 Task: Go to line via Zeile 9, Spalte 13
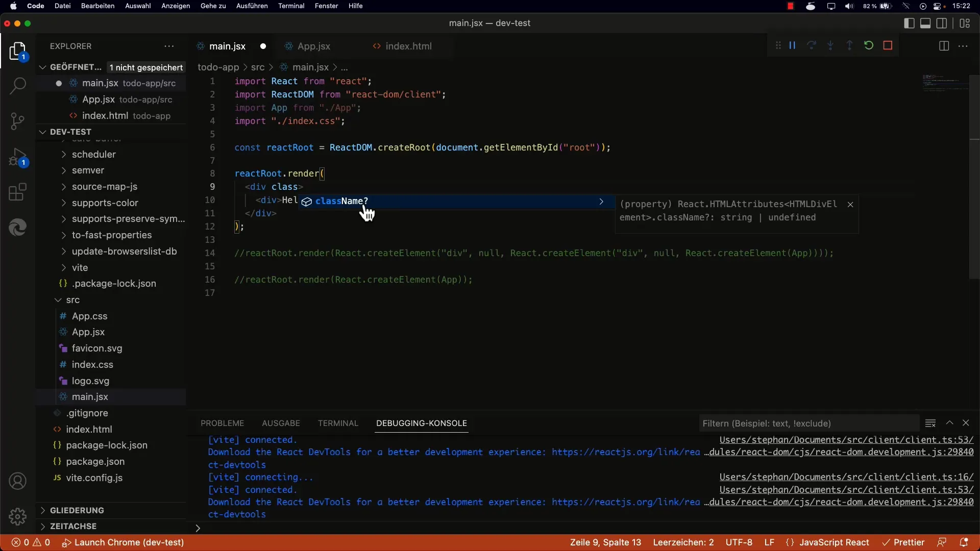pos(605,542)
